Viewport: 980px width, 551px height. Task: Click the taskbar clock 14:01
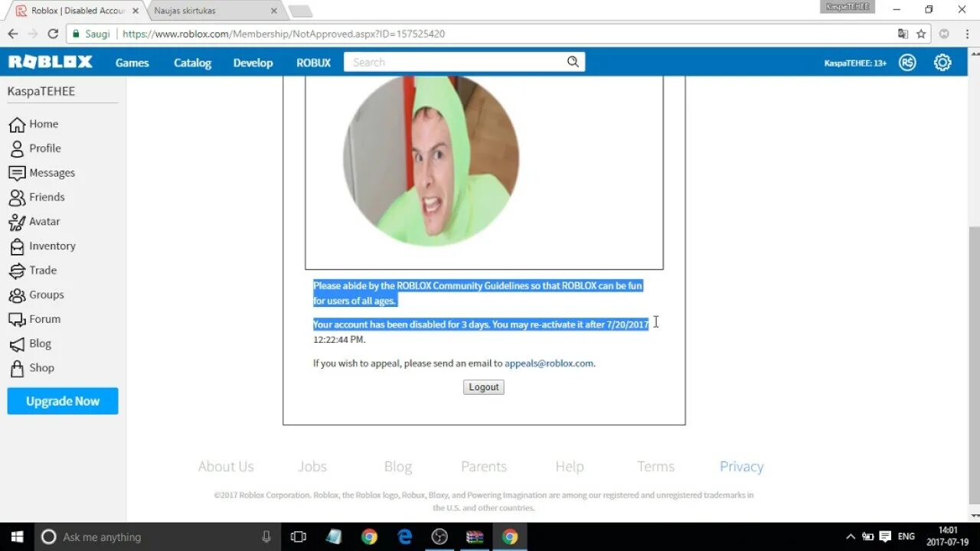coord(948,530)
